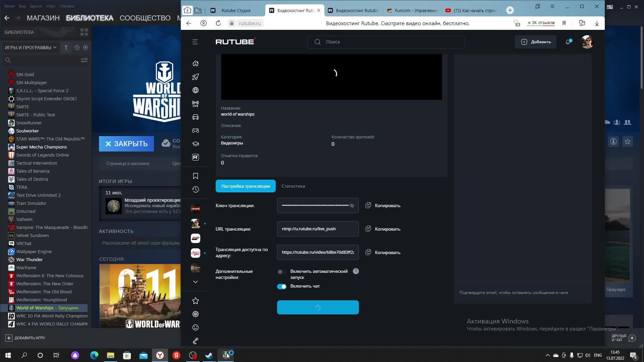Click the gamepad videogames sidebar icon

tap(196, 130)
